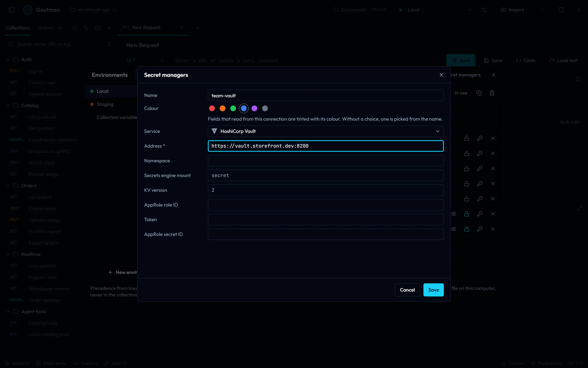Pick the green colour swatch
588x368 pixels.
(x=233, y=108)
